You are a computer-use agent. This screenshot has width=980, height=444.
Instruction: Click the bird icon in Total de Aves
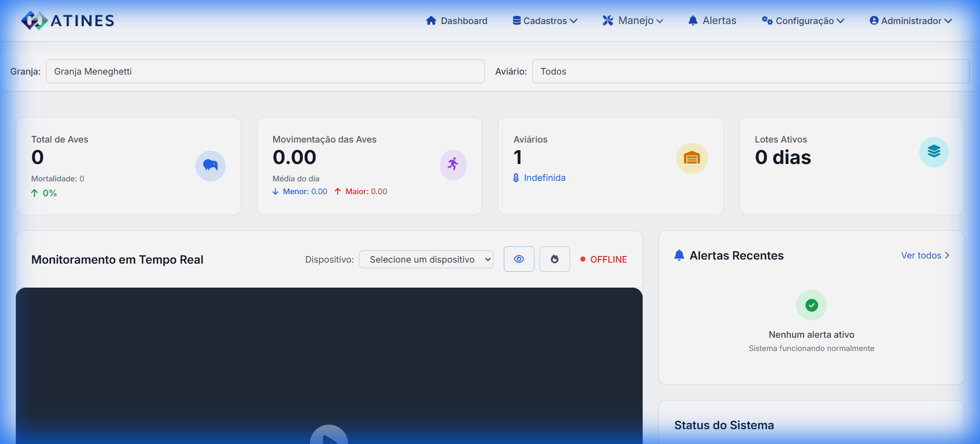(x=210, y=166)
